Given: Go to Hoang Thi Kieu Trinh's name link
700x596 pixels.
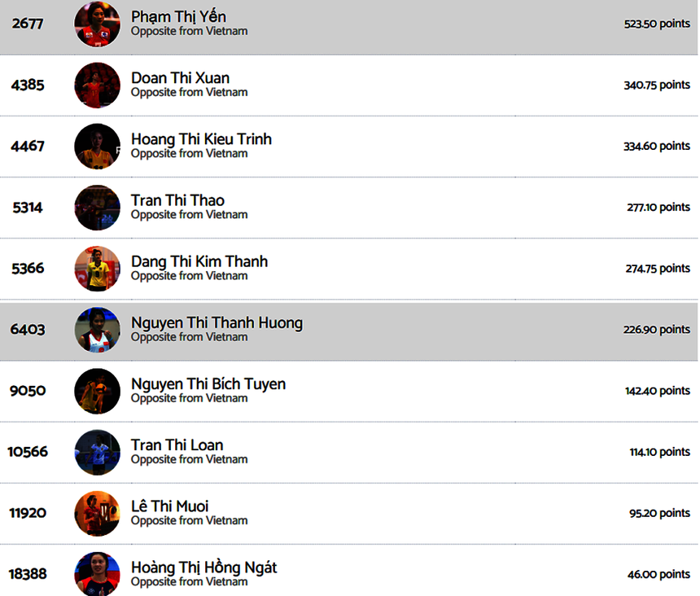Looking at the screenshot, I should tap(201, 139).
